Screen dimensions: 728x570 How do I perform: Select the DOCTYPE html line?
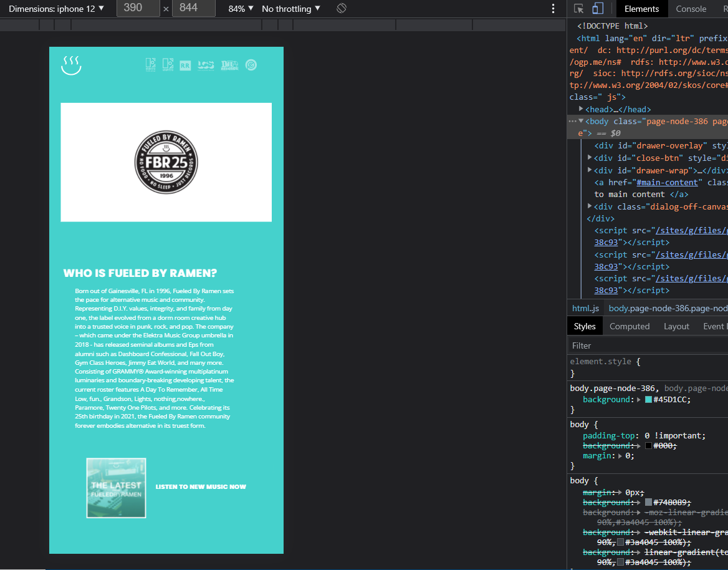pos(612,26)
